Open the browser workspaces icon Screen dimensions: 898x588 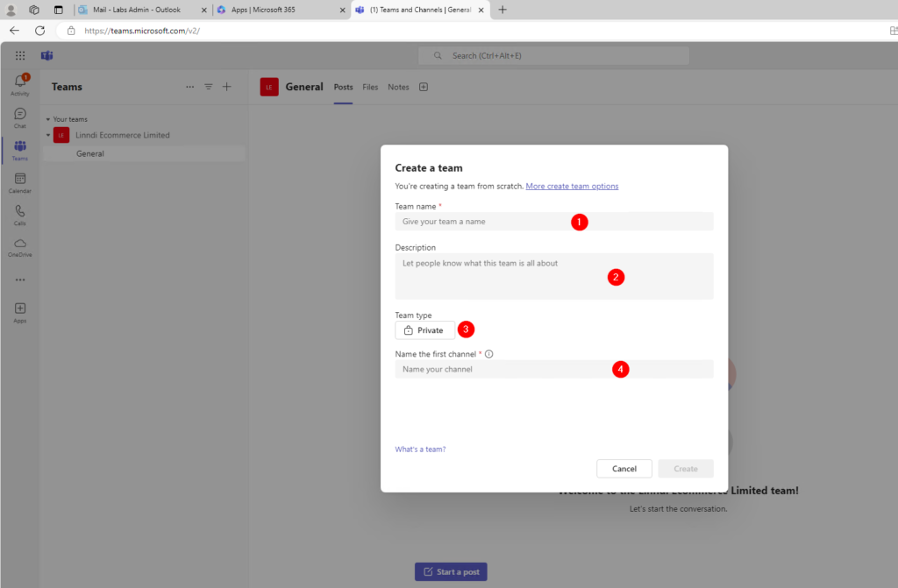[34, 10]
